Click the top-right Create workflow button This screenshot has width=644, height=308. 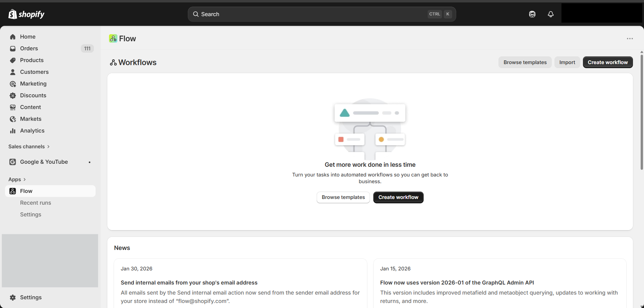(608, 62)
